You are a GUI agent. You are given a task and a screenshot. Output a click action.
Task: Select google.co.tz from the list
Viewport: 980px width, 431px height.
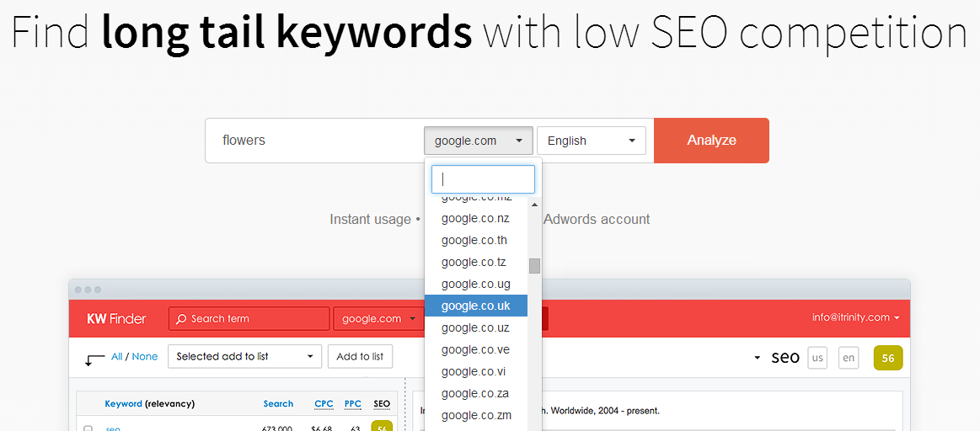point(475,263)
